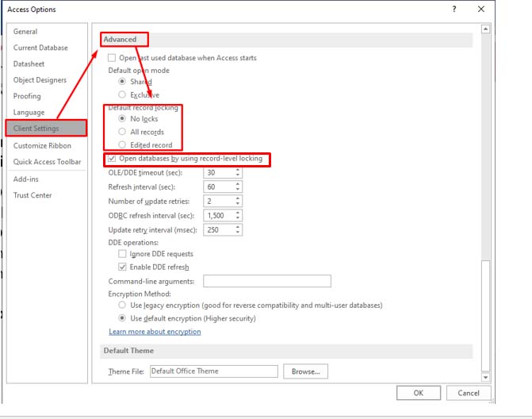Click the OLE/DDE timeout field
Screen dimensions: 532x419
(x=219, y=172)
